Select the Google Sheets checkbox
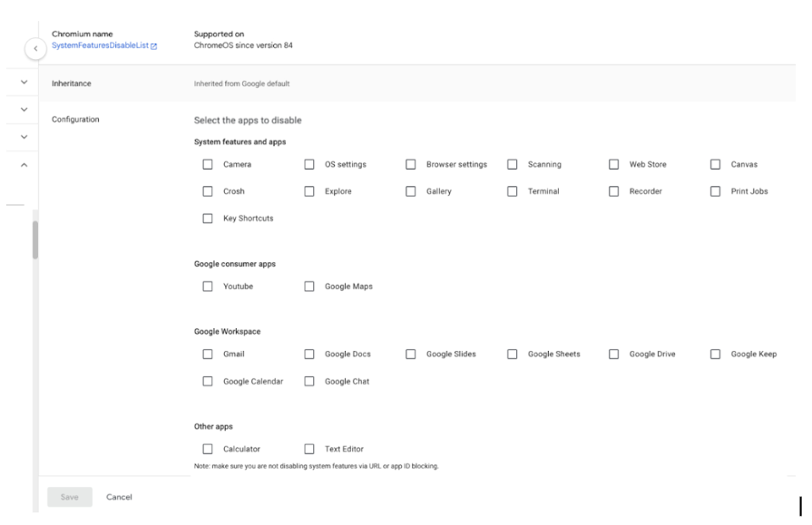Screen dimensions: 812x525 tap(513, 355)
